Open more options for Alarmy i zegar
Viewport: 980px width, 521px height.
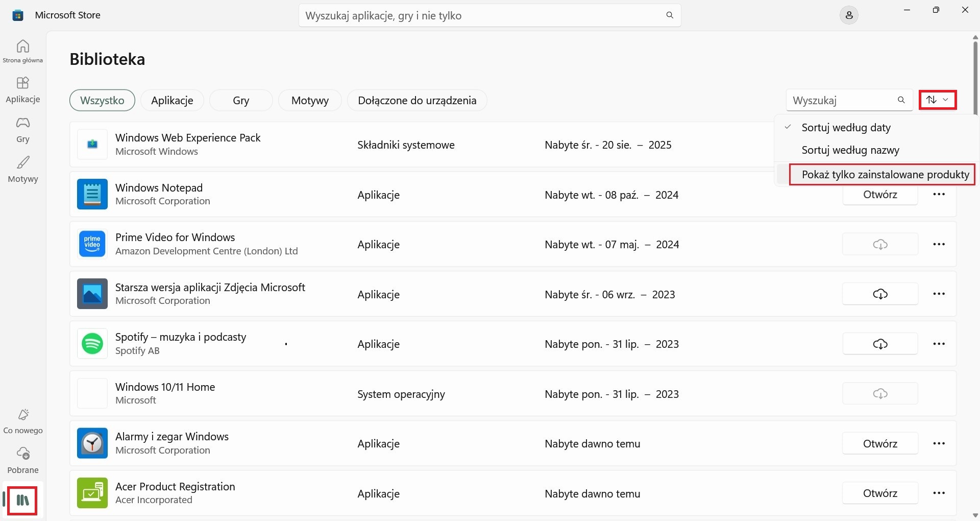(939, 444)
